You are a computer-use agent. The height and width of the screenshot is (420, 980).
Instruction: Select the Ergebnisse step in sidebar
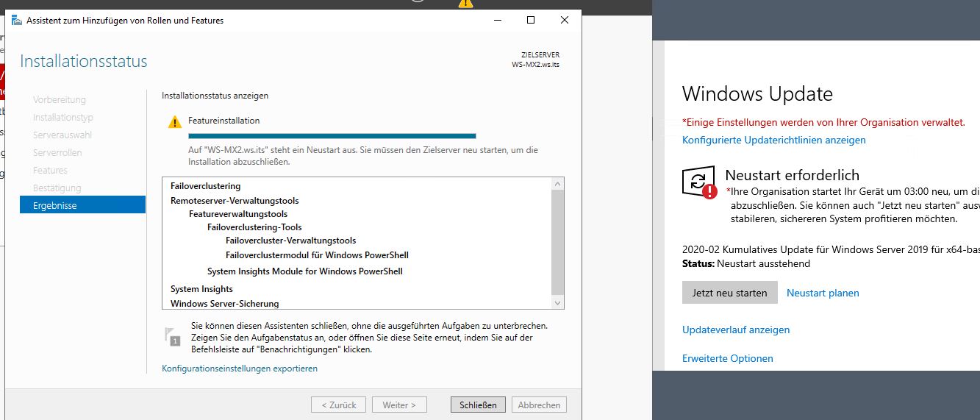click(x=82, y=205)
